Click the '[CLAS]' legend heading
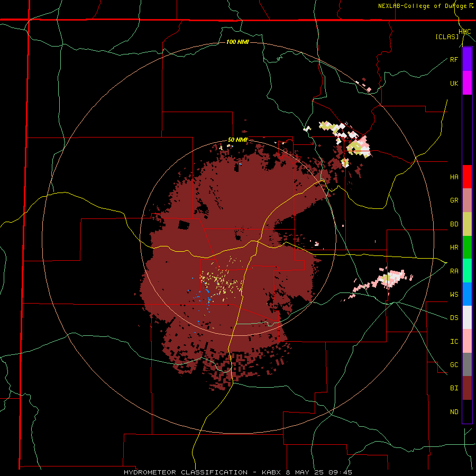Image resolution: width=476 pixels, height=476 pixels. click(x=447, y=36)
